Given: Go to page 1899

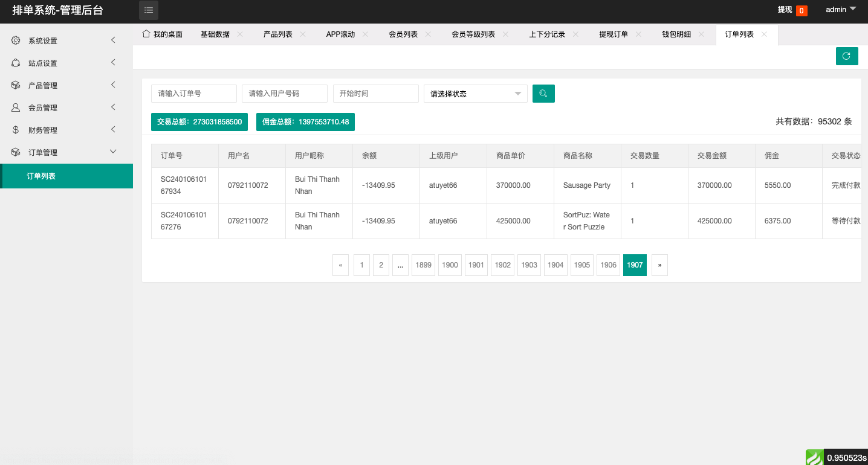Looking at the screenshot, I should click(423, 265).
